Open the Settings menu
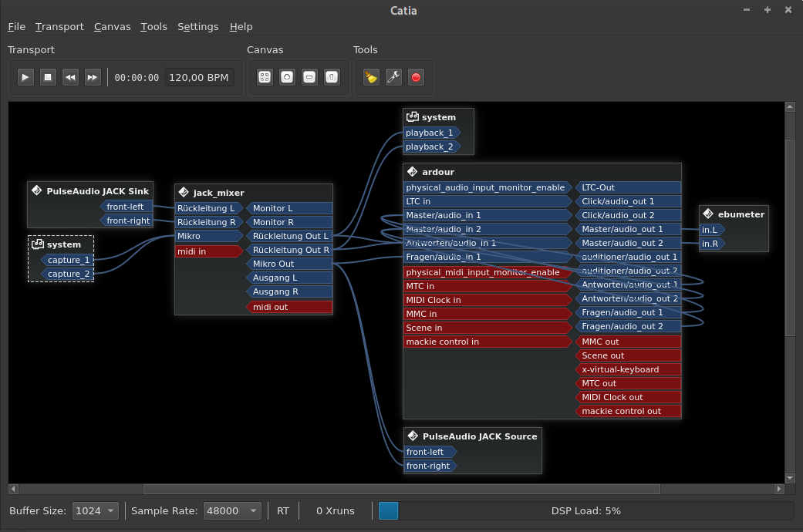Screen dimensions: 803x532 point(197,27)
